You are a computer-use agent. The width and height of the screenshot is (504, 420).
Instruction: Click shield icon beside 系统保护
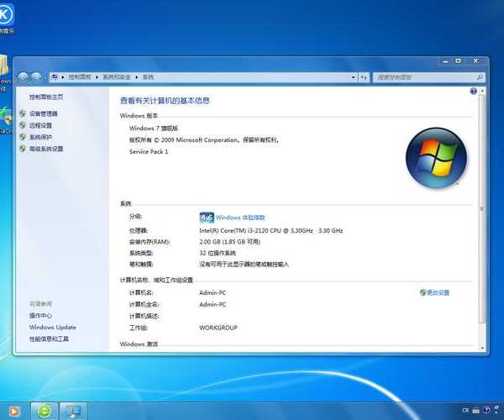click(x=23, y=137)
